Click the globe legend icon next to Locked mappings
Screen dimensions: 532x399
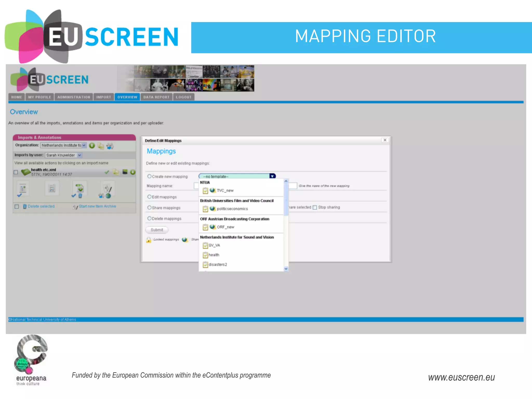click(185, 240)
